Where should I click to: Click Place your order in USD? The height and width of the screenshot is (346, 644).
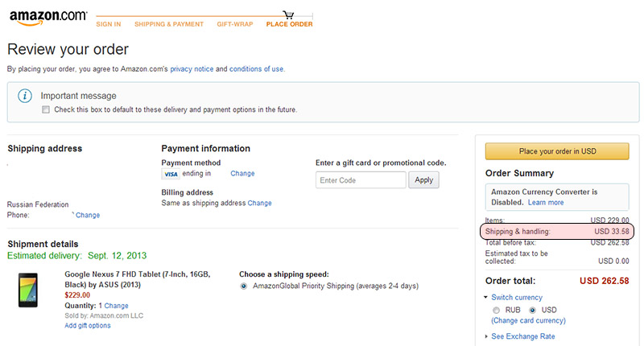557,151
